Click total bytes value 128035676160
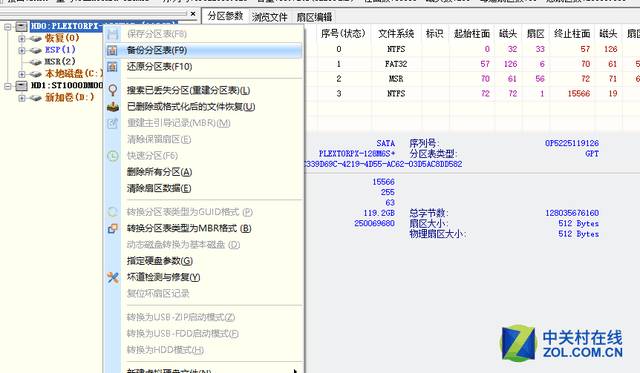The width and height of the screenshot is (640, 373). point(572,213)
